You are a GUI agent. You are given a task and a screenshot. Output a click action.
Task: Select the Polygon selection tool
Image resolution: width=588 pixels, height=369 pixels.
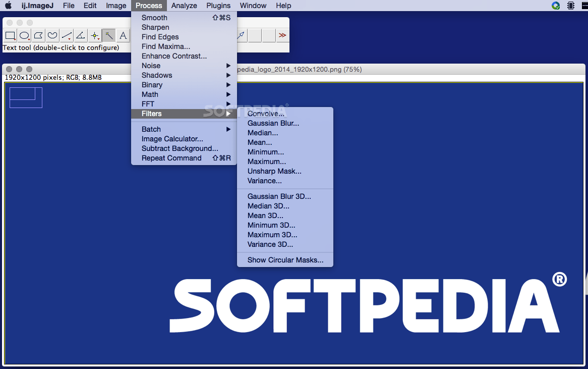pyautogui.click(x=38, y=36)
